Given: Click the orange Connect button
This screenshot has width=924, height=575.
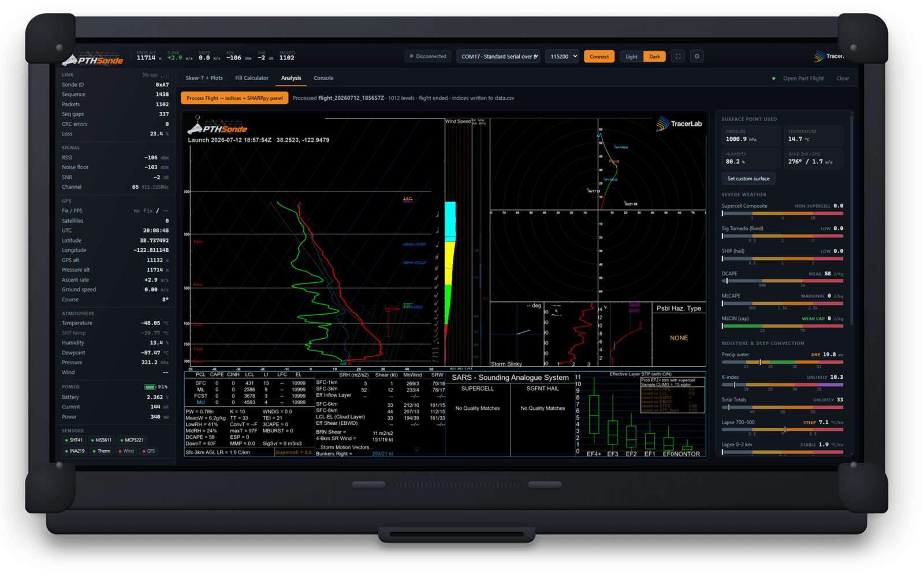Looking at the screenshot, I should point(599,57).
